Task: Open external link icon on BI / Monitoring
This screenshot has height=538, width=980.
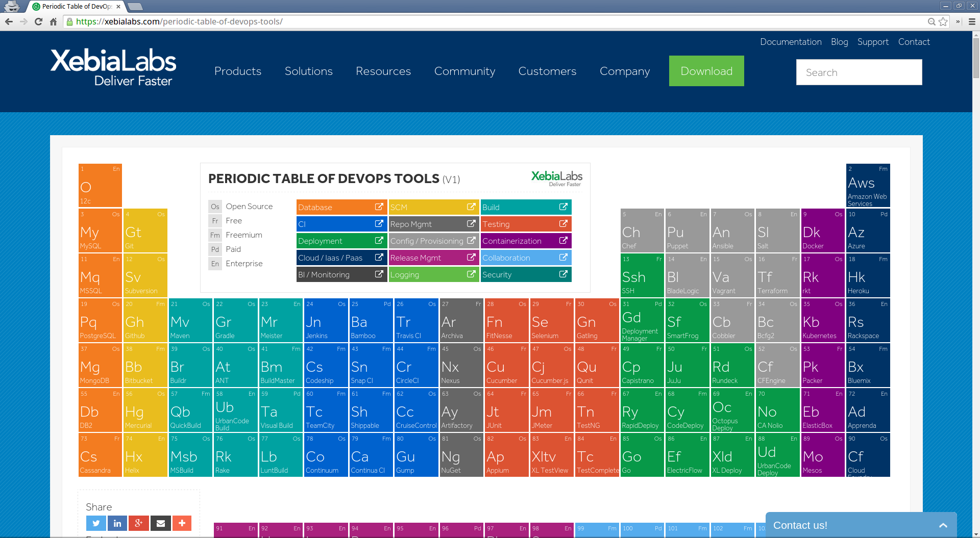Action: pos(379,274)
